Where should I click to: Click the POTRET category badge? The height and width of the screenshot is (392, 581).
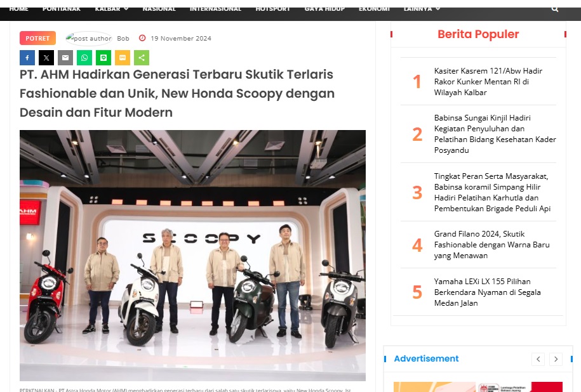point(37,38)
